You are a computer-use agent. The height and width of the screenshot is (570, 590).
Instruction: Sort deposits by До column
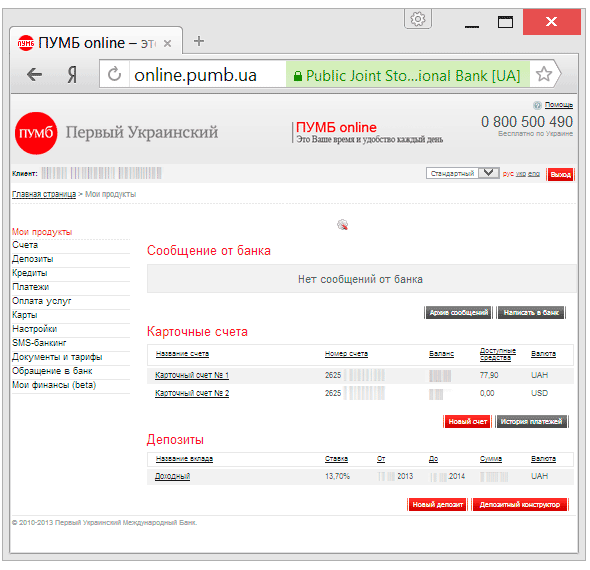433,459
